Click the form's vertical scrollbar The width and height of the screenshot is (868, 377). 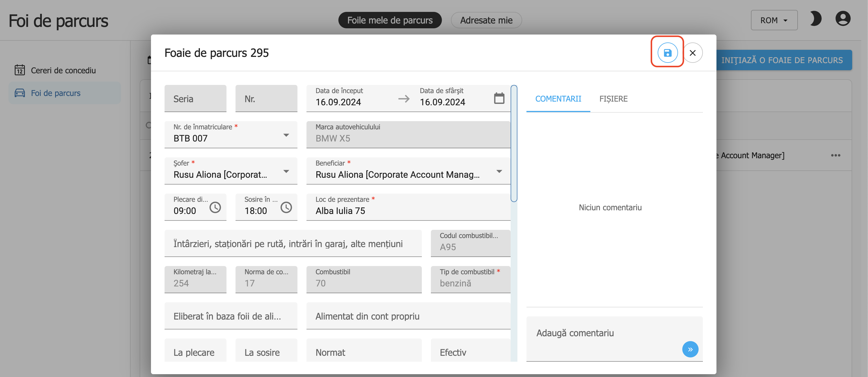(513, 144)
